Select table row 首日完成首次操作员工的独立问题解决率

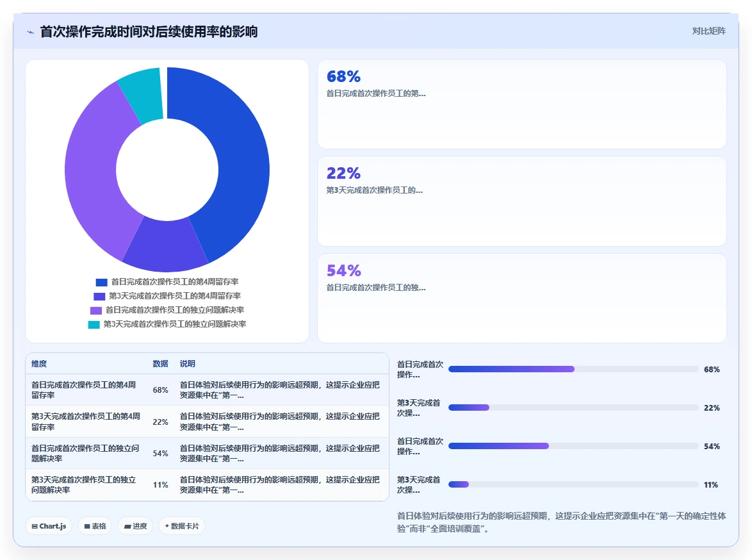207,454
